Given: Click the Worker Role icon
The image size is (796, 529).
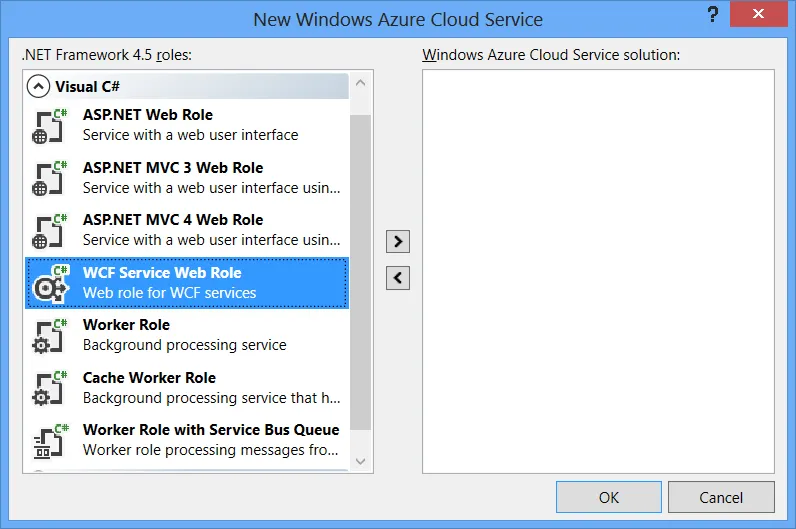Looking at the screenshot, I should pos(49,336).
